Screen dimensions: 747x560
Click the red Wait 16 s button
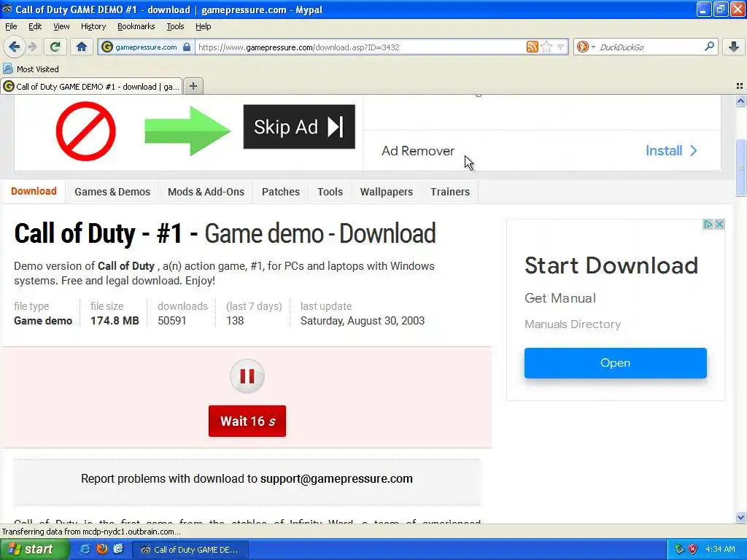tap(247, 421)
